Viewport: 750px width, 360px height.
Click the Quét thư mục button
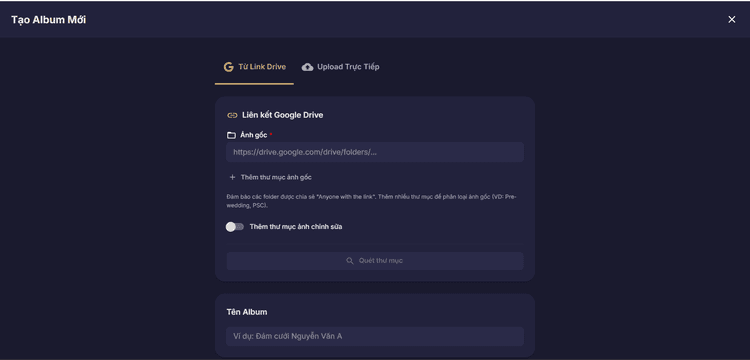click(375, 261)
